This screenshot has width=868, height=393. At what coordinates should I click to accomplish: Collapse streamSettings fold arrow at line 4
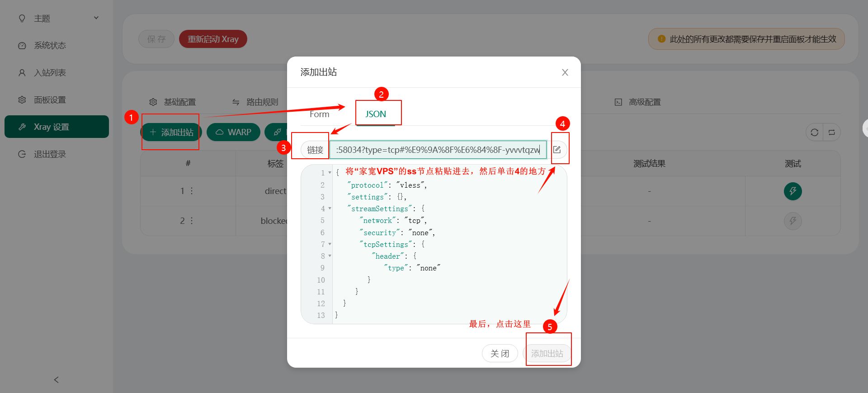pyautogui.click(x=330, y=208)
